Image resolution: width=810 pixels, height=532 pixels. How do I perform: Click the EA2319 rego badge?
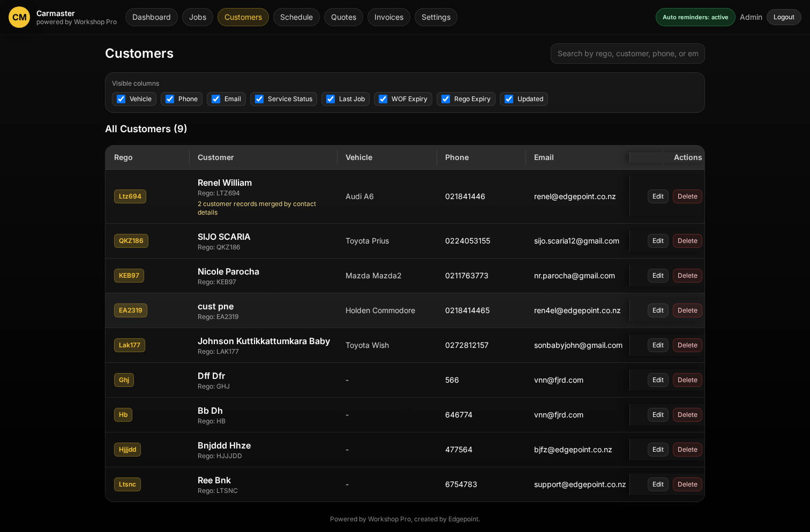tap(130, 310)
